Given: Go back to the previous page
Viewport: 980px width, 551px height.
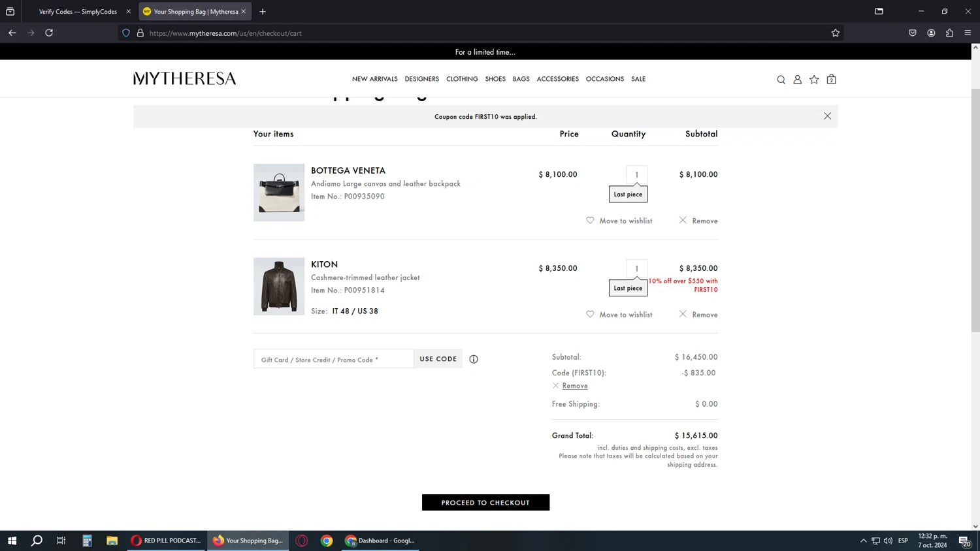Looking at the screenshot, I should (x=12, y=33).
